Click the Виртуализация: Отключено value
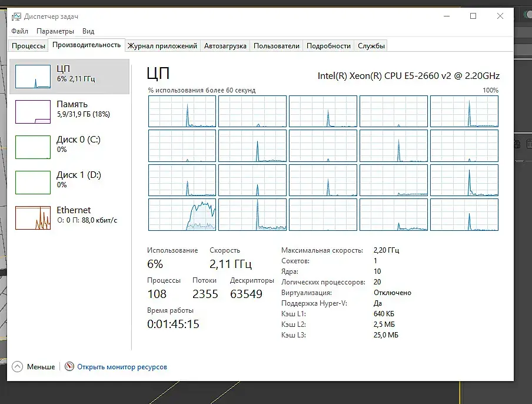532x404 pixels. [x=392, y=293]
